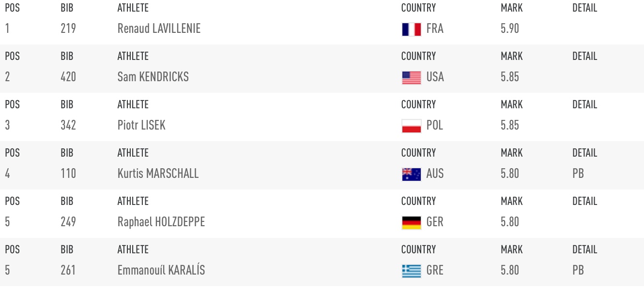Select Piotr LISEK athlete name
The width and height of the screenshot is (644, 291).
pos(141,125)
